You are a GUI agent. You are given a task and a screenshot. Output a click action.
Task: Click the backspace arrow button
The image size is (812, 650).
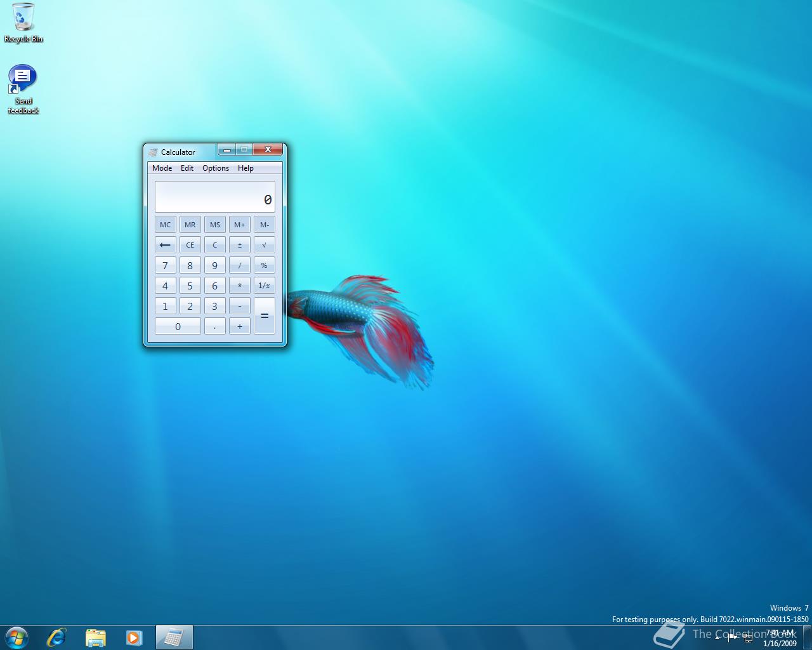pos(166,245)
